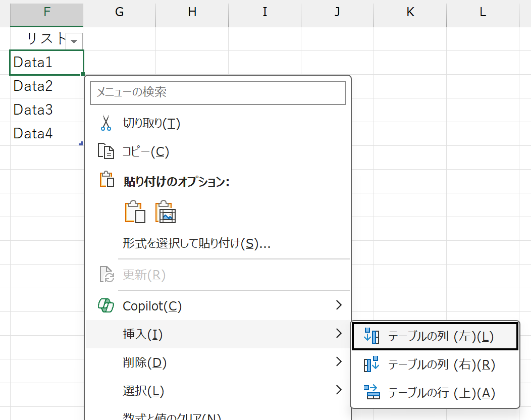The width and height of the screenshot is (531, 420).
Task: Click the insert table column left icon
Action: 371,336
